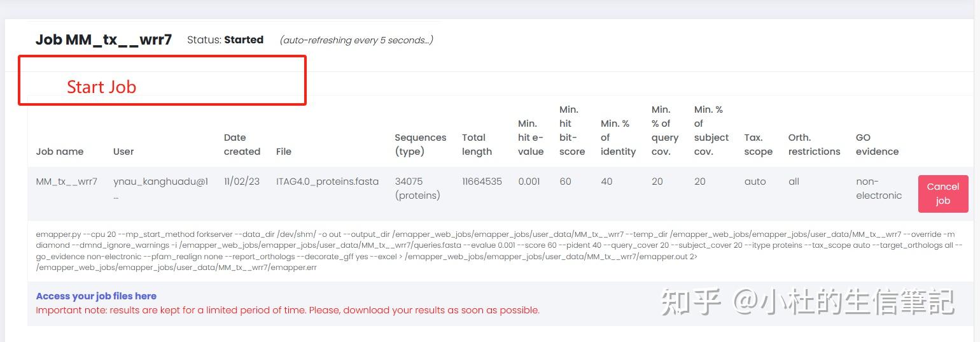Click the Job MM_tx__wrr7 heading
The width and height of the screenshot is (980, 342).
point(104,40)
